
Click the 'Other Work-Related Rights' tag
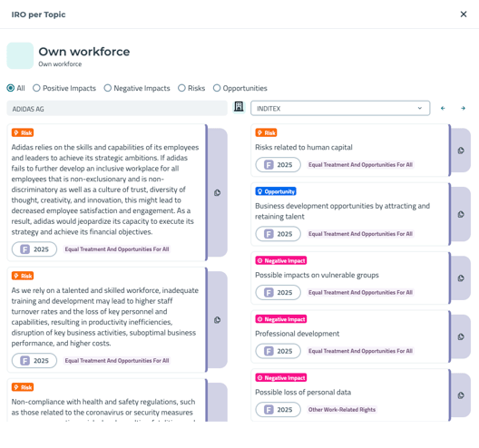point(341,410)
